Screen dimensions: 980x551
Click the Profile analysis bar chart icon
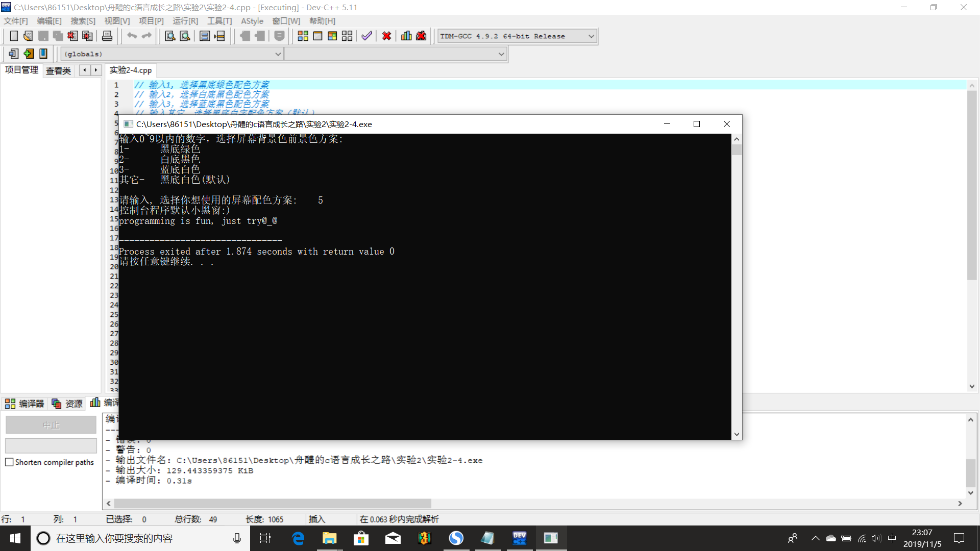click(406, 36)
